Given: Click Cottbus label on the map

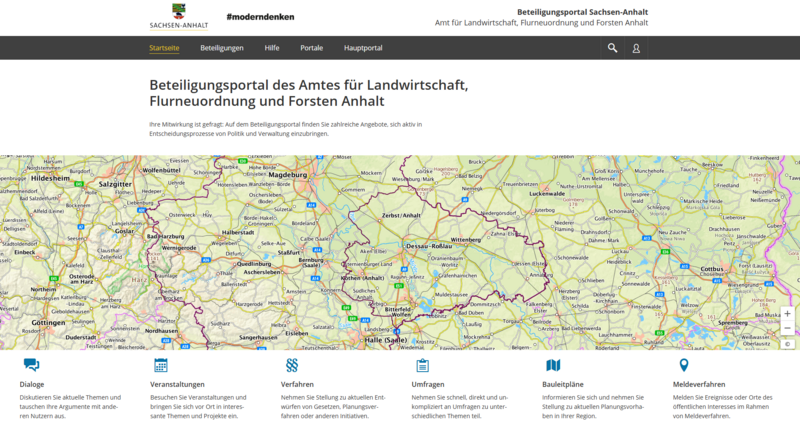Looking at the screenshot, I should (712, 269).
